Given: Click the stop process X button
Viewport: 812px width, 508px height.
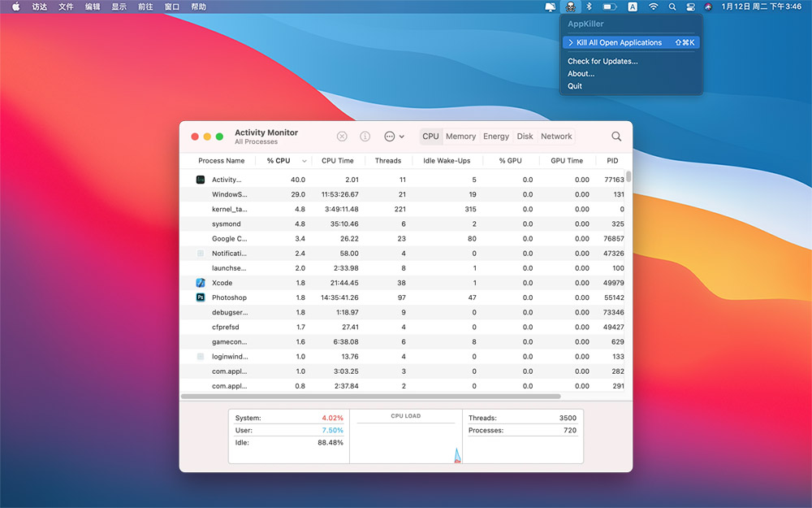Looking at the screenshot, I should pyautogui.click(x=342, y=137).
